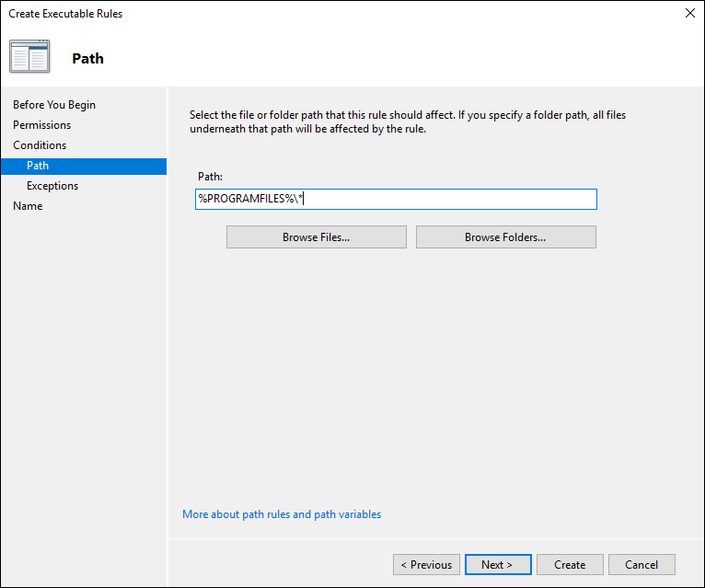Cancel the rule creation wizard

[641, 565]
